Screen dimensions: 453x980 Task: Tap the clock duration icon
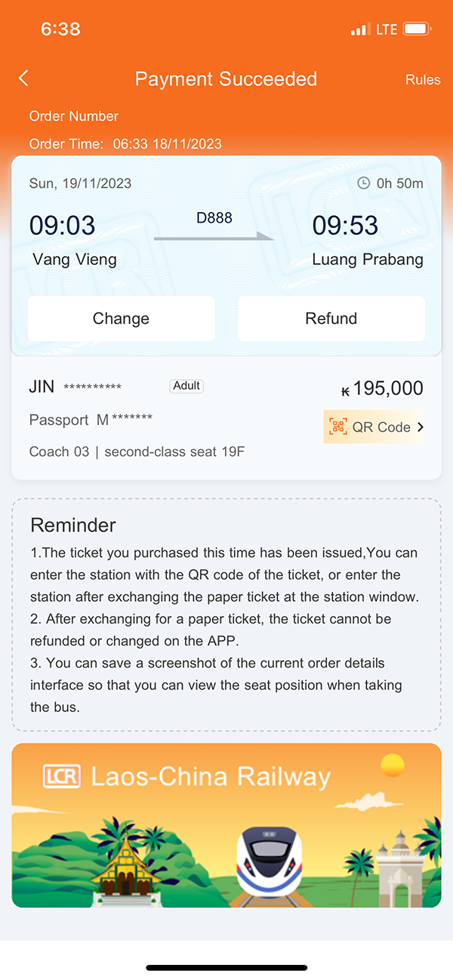(364, 183)
